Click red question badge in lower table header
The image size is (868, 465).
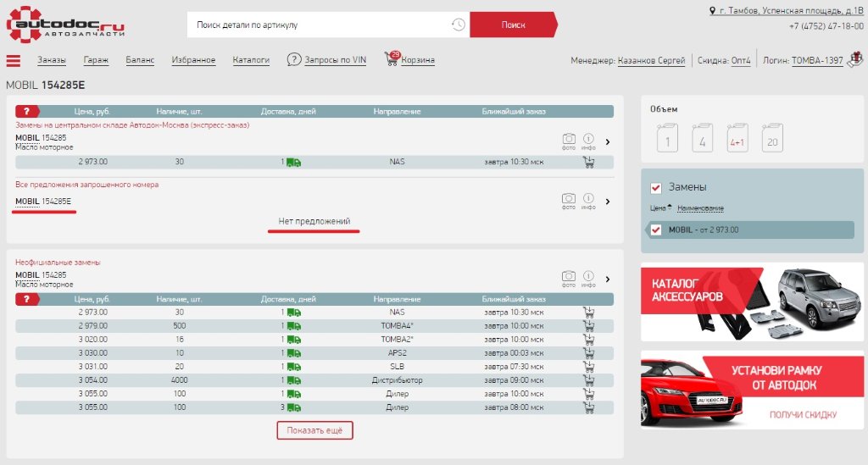[26, 299]
